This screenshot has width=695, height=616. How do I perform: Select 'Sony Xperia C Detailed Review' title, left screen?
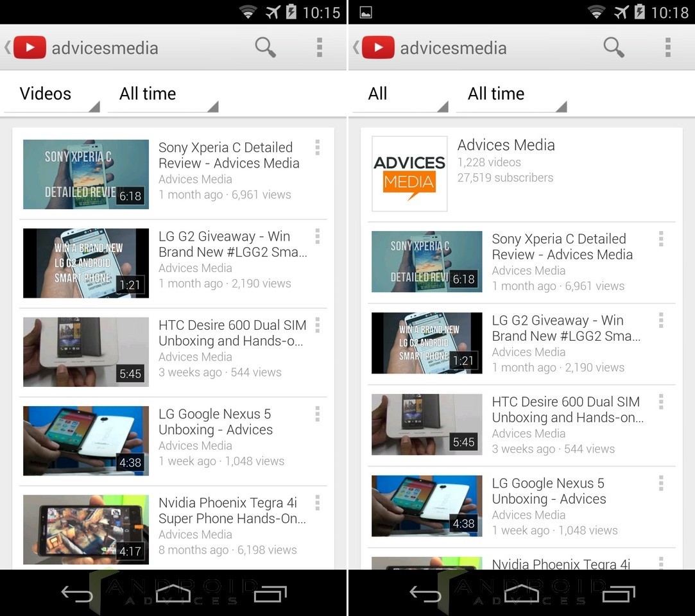(228, 155)
